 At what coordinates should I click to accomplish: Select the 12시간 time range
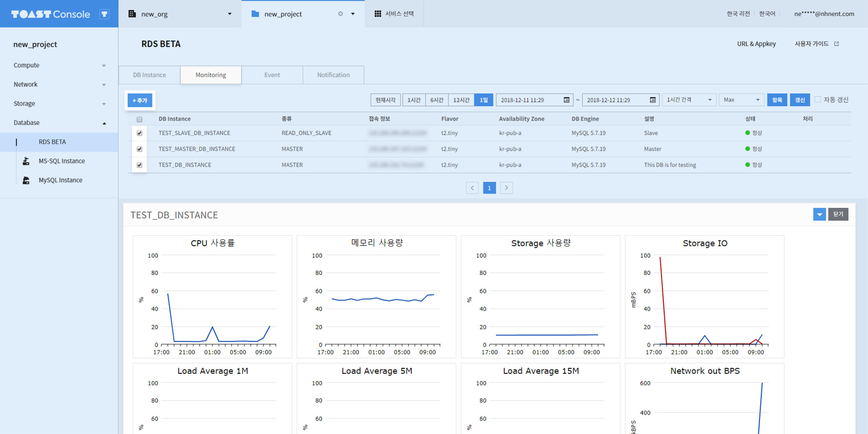click(461, 100)
